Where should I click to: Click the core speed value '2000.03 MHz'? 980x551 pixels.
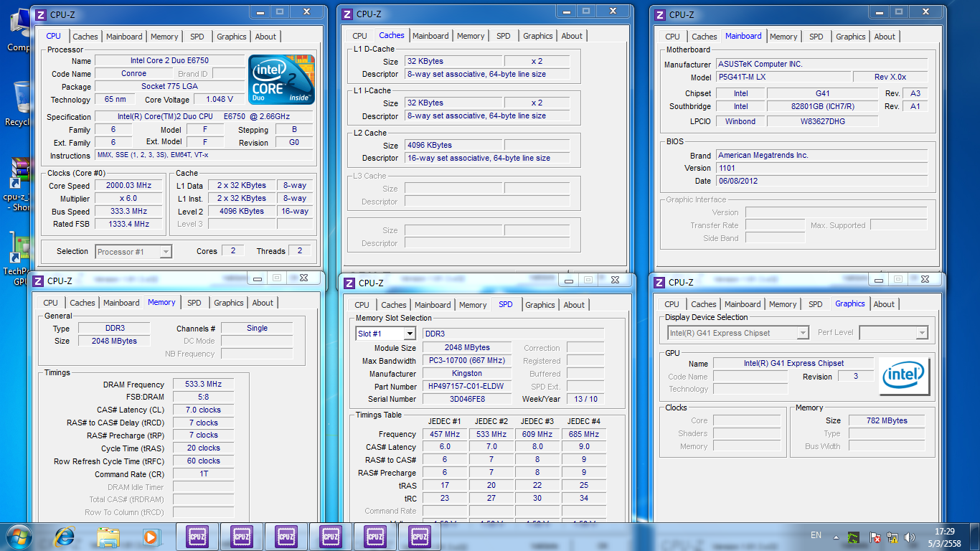pos(130,186)
